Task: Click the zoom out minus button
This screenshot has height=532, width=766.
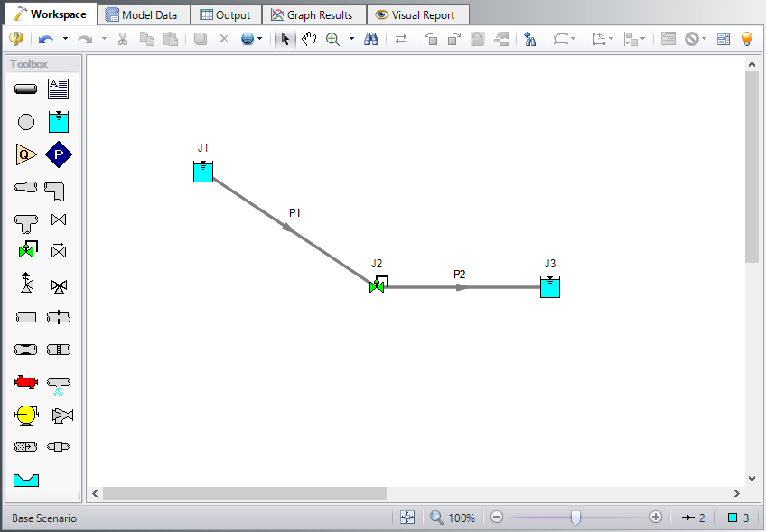Action: tap(497, 518)
